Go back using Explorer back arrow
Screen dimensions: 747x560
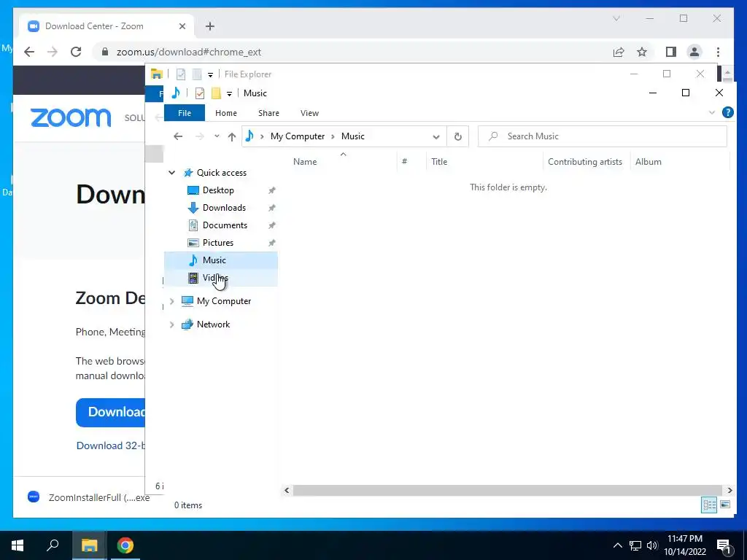click(178, 136)
